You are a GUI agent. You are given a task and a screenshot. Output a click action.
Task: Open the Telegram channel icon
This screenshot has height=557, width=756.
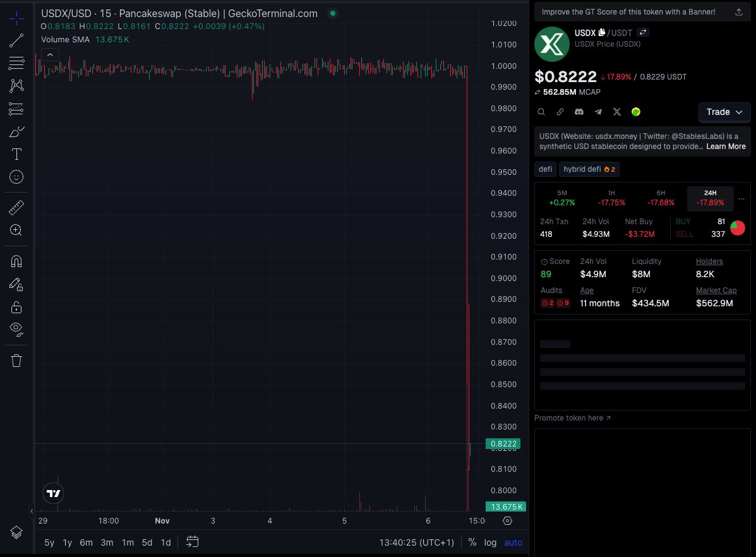598,112
